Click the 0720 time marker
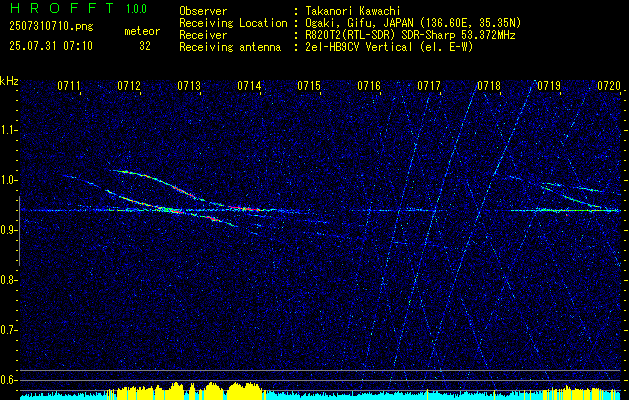 pyautogui.click(x=609, y=86)
